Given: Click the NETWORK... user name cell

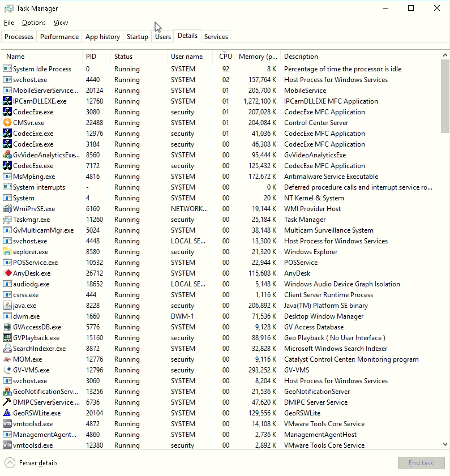Looking at the screenshot, I should (189, 208).
